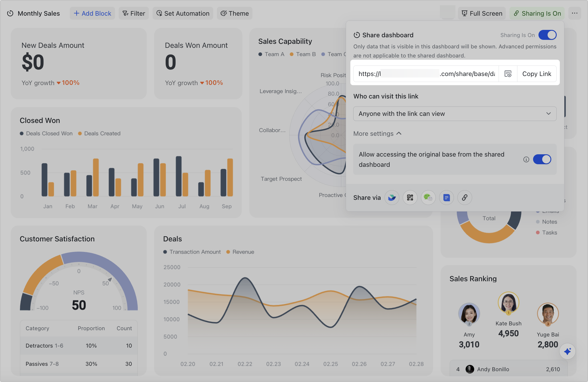Disable accessing original base from shared dashboard
The height and width of the screenshot is (382, 588).
[542, 159]
